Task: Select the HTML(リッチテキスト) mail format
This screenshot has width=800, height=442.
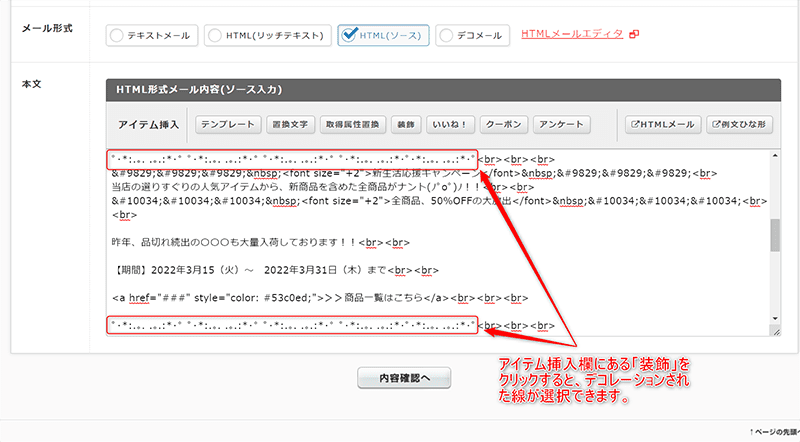Action: 266,36
